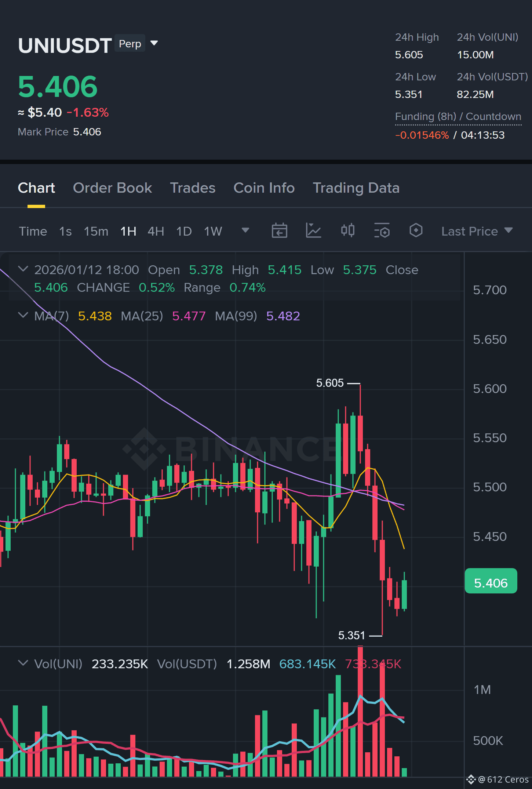
Task: Select the candlestick chart type icon
Action: point(347,231)
